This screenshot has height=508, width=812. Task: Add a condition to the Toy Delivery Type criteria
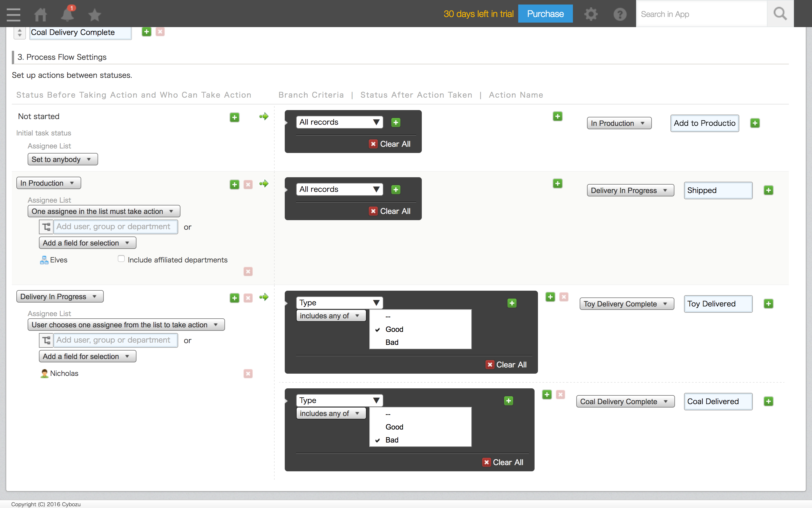click(512, 303)
